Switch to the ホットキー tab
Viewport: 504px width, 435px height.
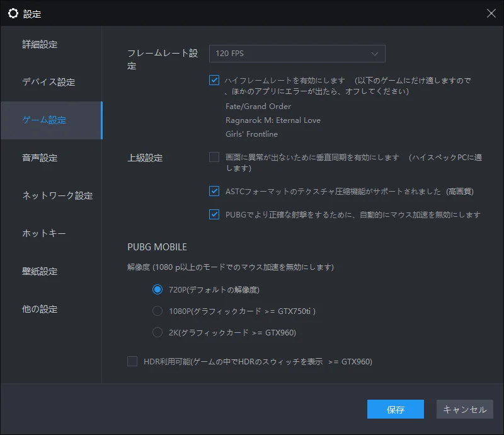click(51, 233)
